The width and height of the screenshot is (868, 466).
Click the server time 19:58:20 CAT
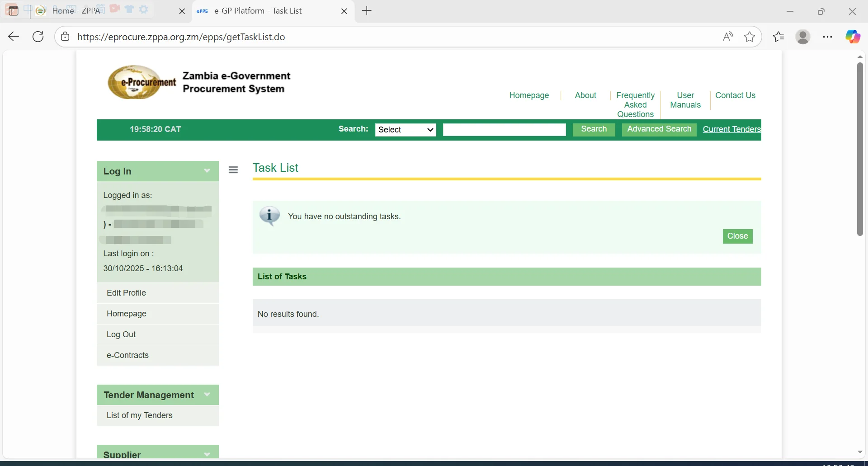pyautogui.click(x=156, y=129)
